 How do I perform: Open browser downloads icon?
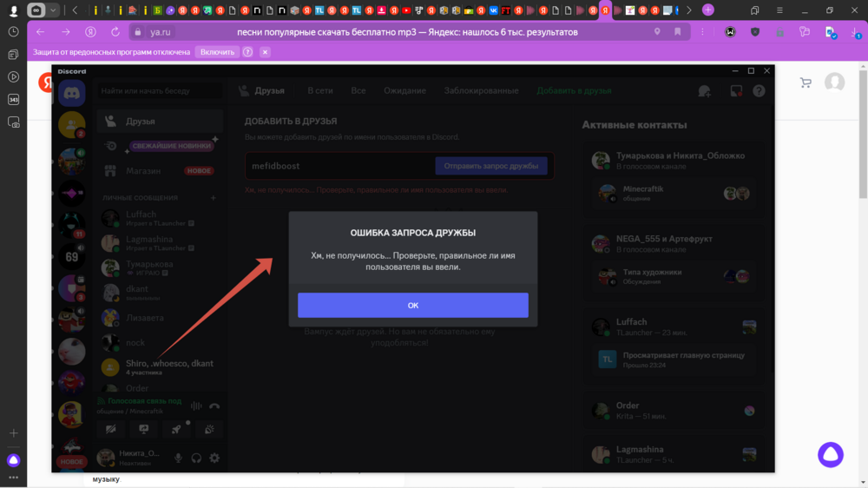tap(856, 33)
